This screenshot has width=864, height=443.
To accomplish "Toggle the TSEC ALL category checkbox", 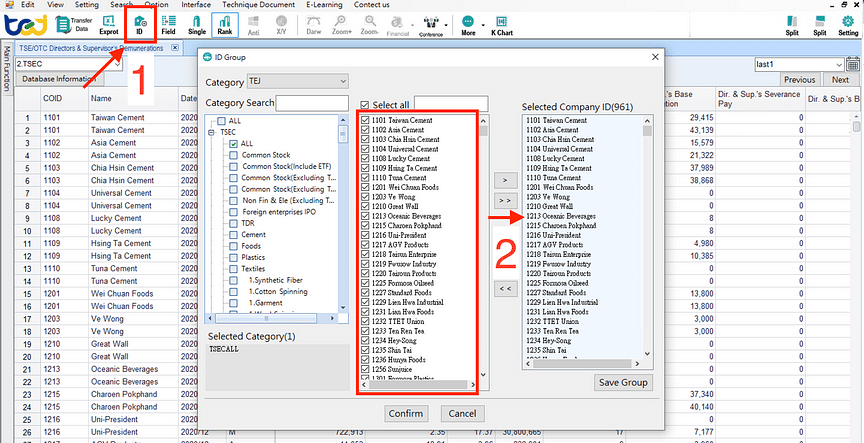I will (x=234, y=143).
